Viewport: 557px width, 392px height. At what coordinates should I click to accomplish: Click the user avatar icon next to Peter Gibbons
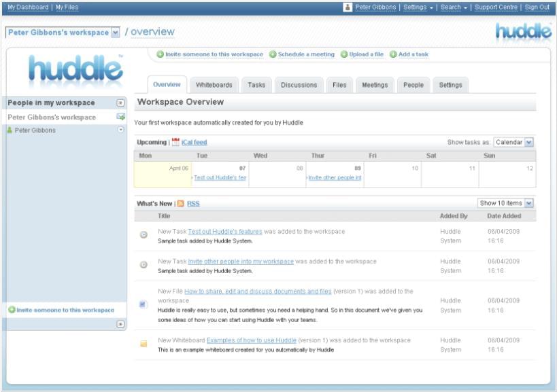(348, 7)
